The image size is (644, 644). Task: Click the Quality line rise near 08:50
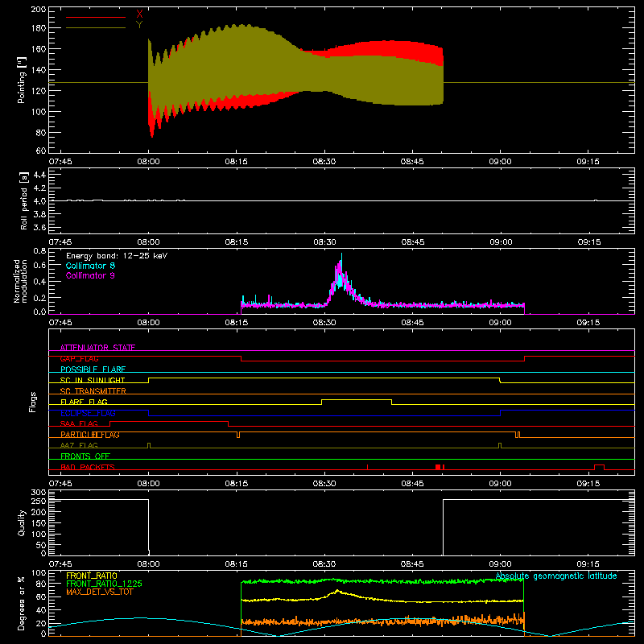[444, 527]
